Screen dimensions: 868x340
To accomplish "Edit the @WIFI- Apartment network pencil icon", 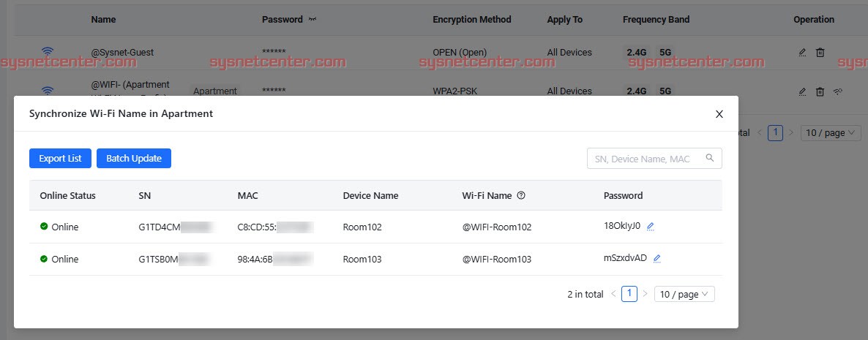I will click(802, 92).
